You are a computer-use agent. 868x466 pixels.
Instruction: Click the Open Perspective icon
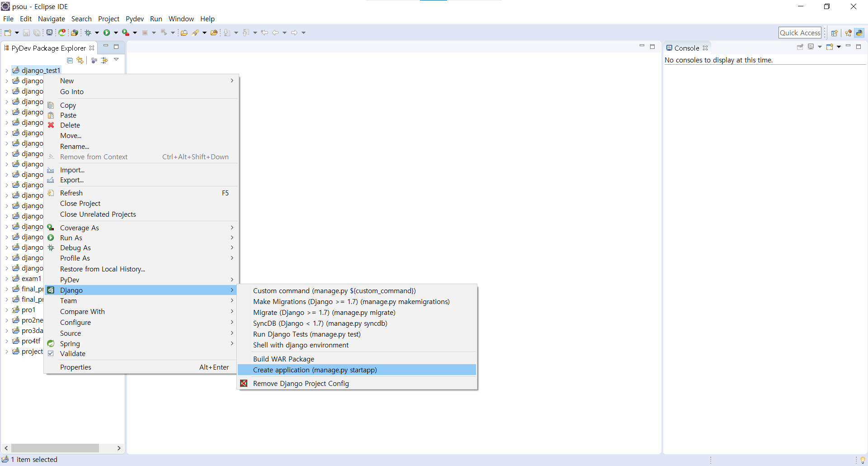pyautogui.click(x=835, y=33)
